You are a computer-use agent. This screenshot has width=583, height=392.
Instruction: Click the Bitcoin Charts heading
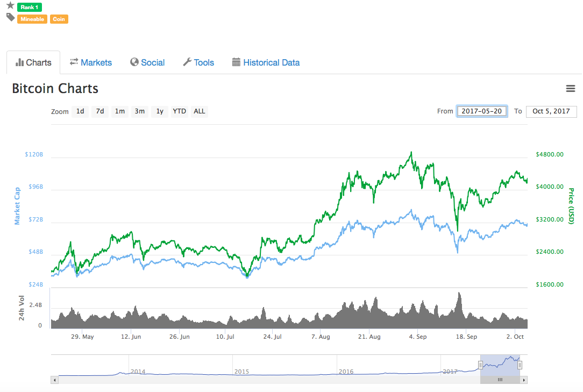pyautogui.click(x=55, y=89)
